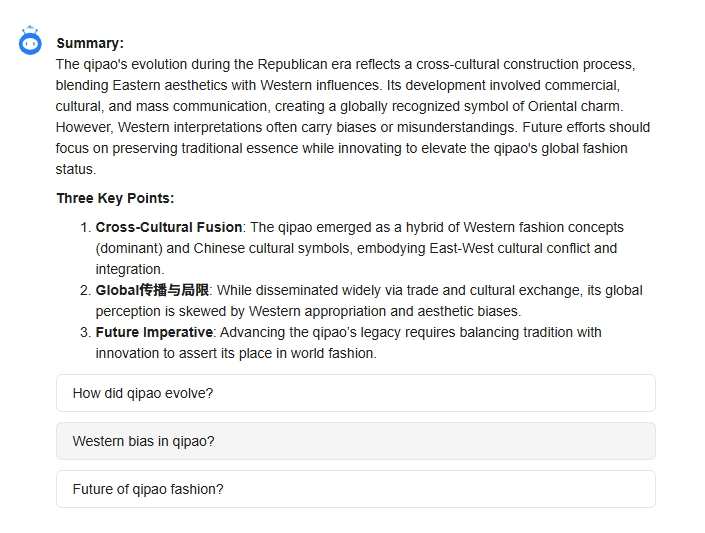Click the bold 'Cross-Cultural Fusion' label

[x=169, y=227]
